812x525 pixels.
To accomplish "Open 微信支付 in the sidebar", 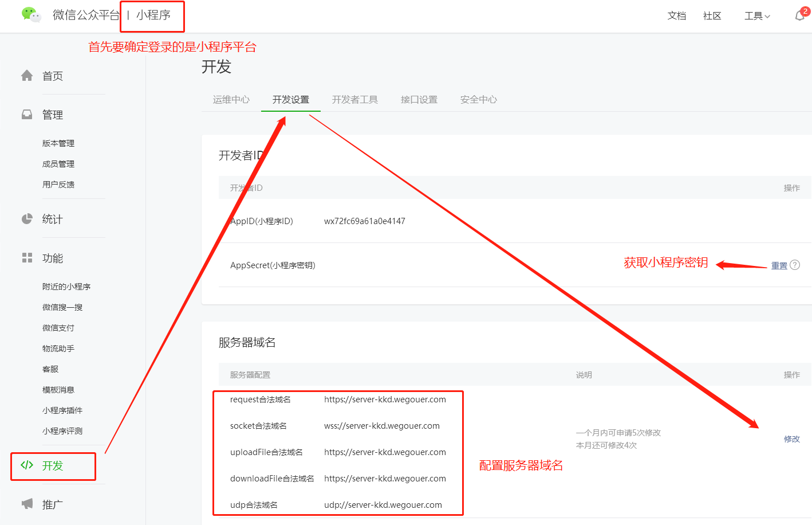I will point(58,328).
